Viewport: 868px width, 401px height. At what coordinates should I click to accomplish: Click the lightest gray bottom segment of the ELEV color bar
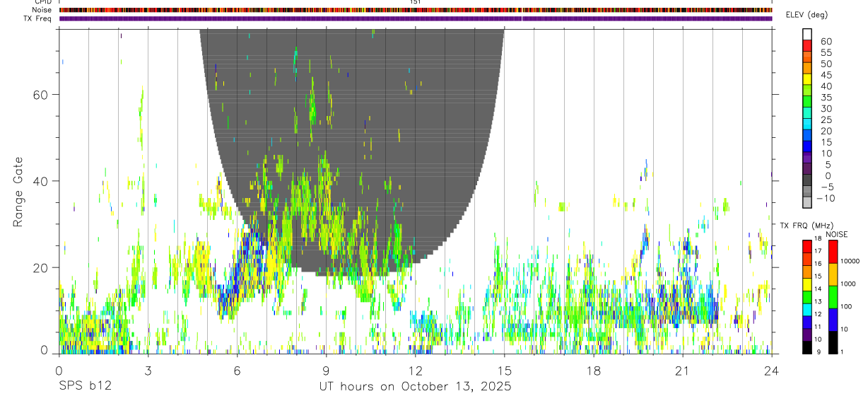[807, 202]
